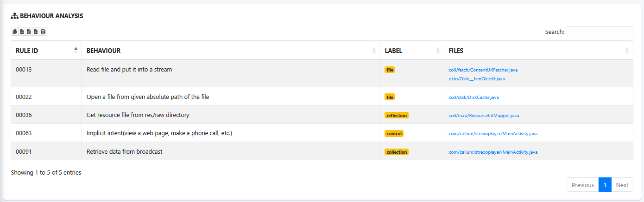Go to the Previous page
The height and width of the screenshot is (202, 644).
[583, 185]
